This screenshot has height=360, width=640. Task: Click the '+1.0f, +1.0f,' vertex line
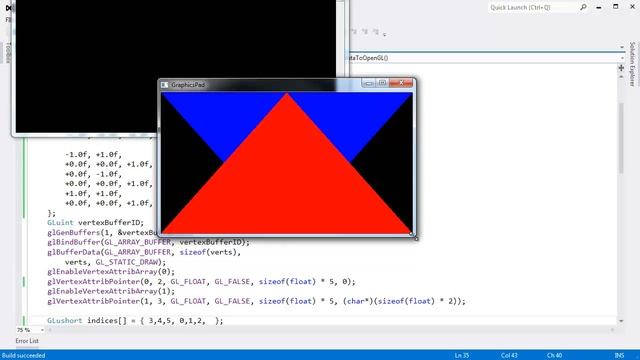click(x=93, y=193)
